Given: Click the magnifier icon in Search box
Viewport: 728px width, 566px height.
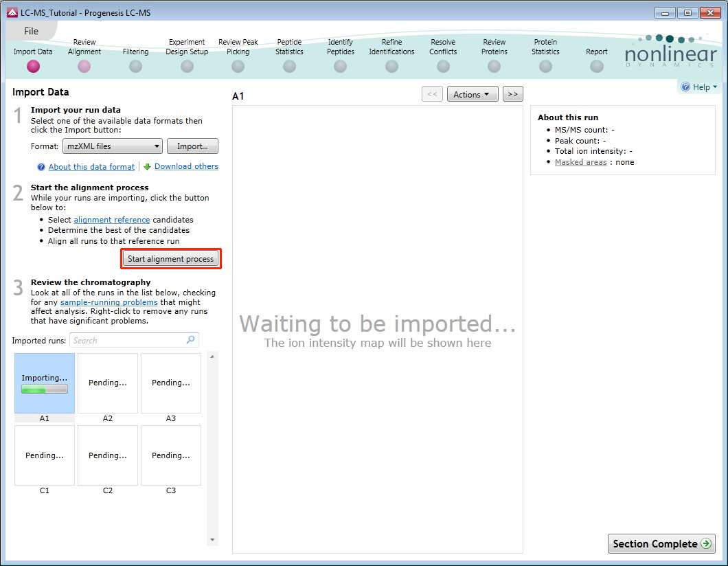Looking at the screenshot, I should 190,340.
